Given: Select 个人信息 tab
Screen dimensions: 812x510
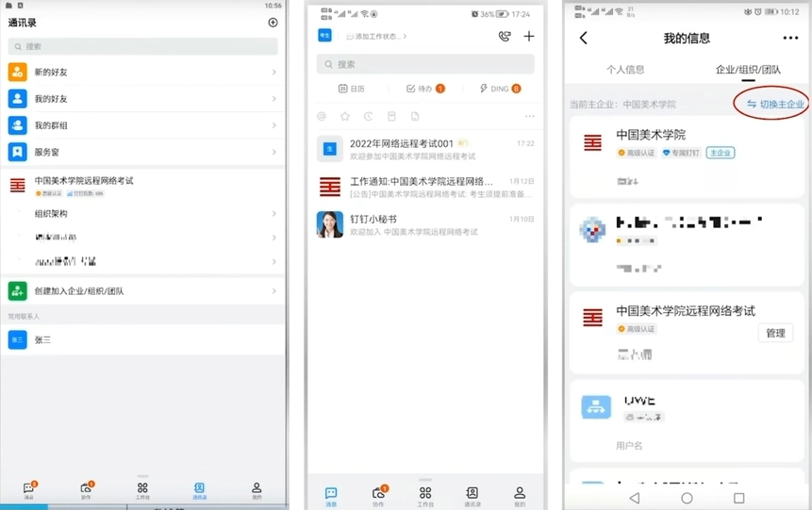Looking at the screenshot, I should [x=625, y=70].
